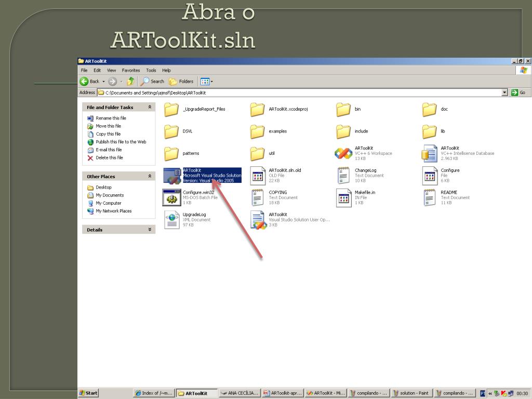The height and width of the screenshot is (399, 532).
Task: Select the Makefile.in file icon
Action: [x=344, y=197]
